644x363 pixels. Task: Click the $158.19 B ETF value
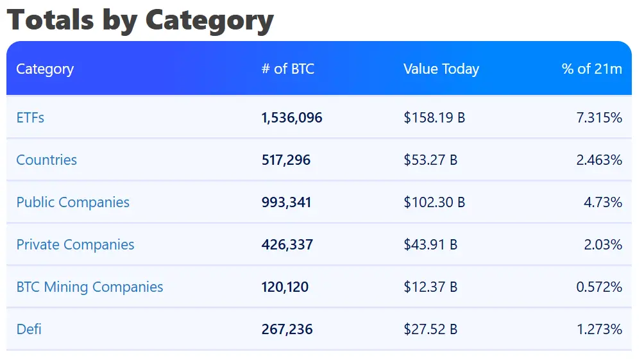tap(434, 118)
